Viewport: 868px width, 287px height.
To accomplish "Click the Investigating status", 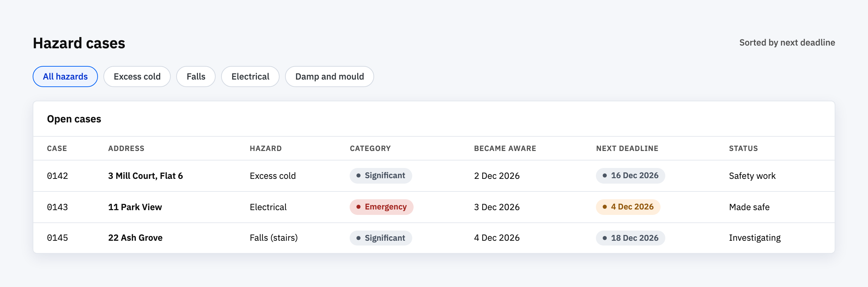I will [x=755, y=238].
